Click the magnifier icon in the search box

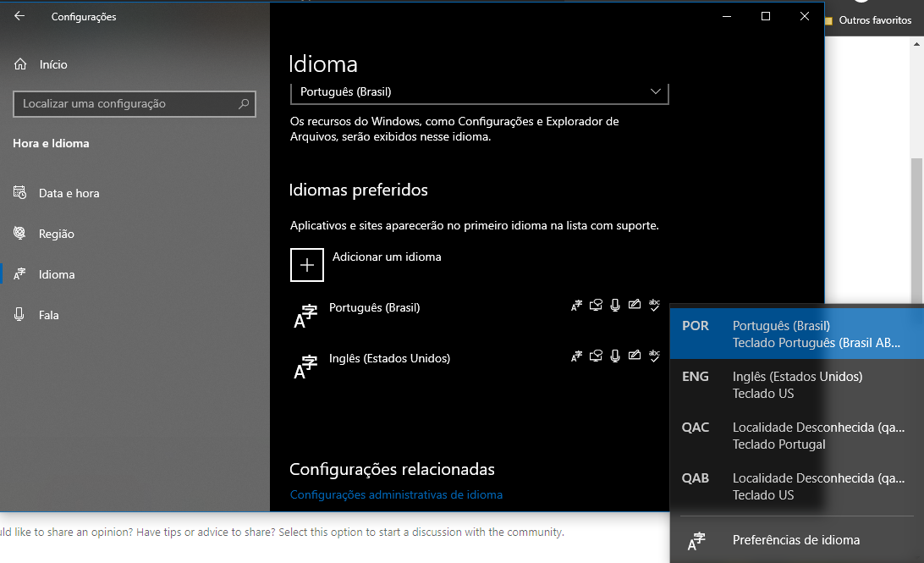(x=244, y=104)
